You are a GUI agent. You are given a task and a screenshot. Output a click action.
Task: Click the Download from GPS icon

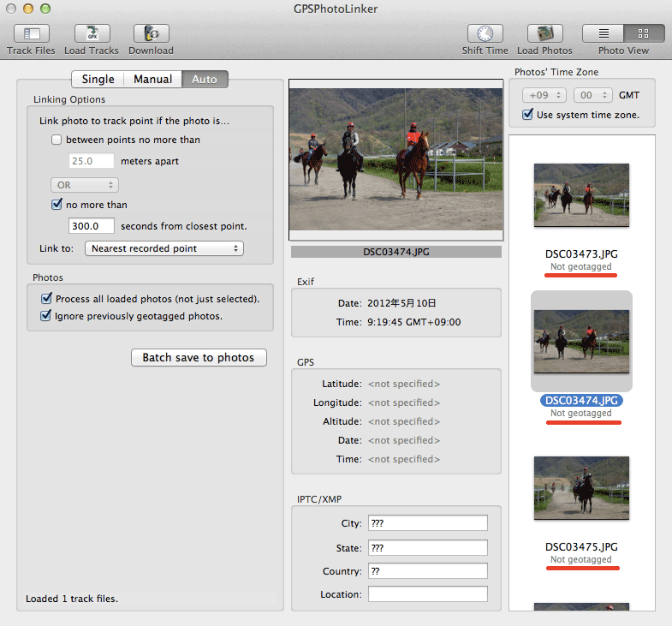(x=152, y=33)
